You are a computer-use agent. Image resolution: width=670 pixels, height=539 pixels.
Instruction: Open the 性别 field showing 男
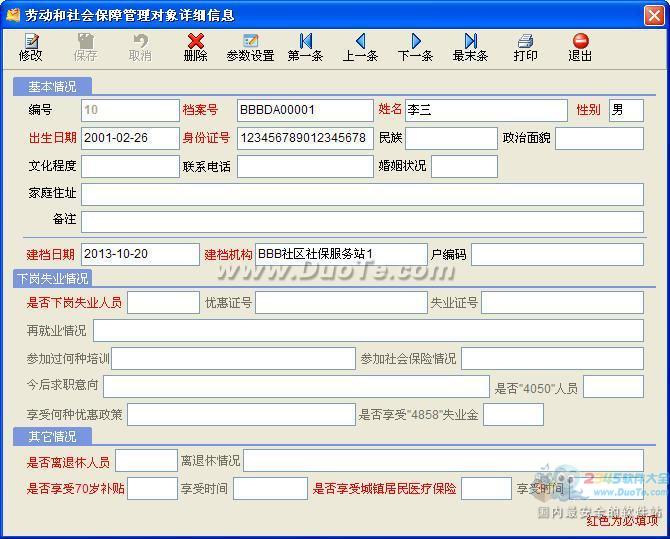coord(625,110)
